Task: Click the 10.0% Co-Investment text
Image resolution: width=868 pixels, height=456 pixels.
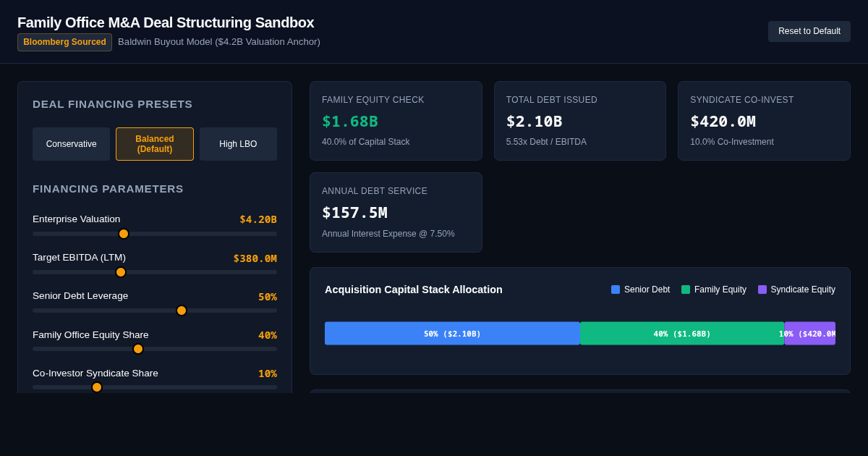Action: tap(732, 142)
